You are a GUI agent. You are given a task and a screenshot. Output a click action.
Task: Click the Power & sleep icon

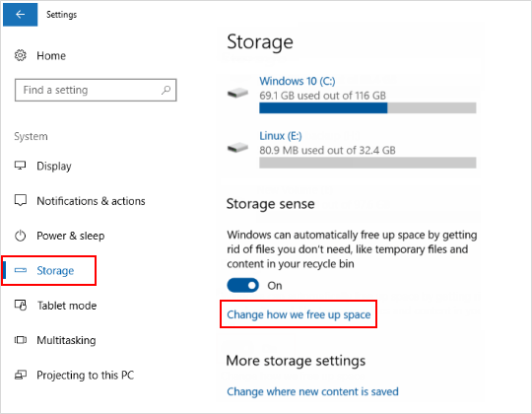[21, 236]
